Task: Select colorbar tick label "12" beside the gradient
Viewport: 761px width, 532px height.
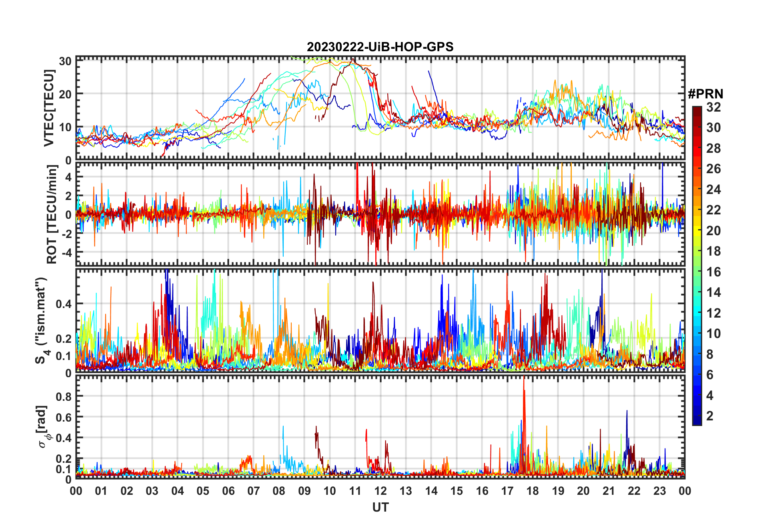Action: (x=713, y=313)
